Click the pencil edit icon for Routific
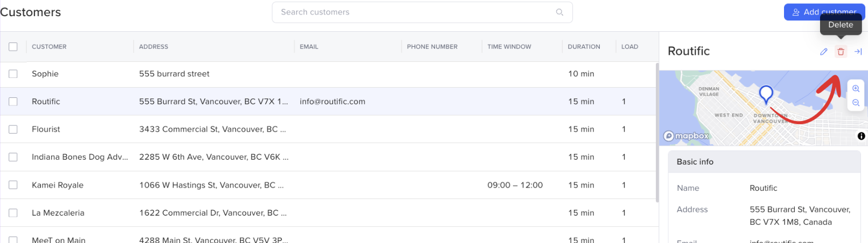 click(x=823, y=52)
